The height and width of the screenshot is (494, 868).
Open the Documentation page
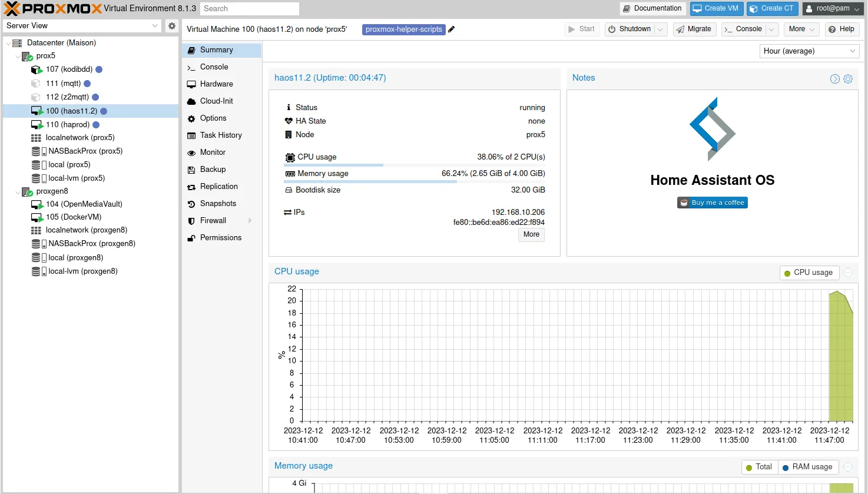[x=652, y=8]
